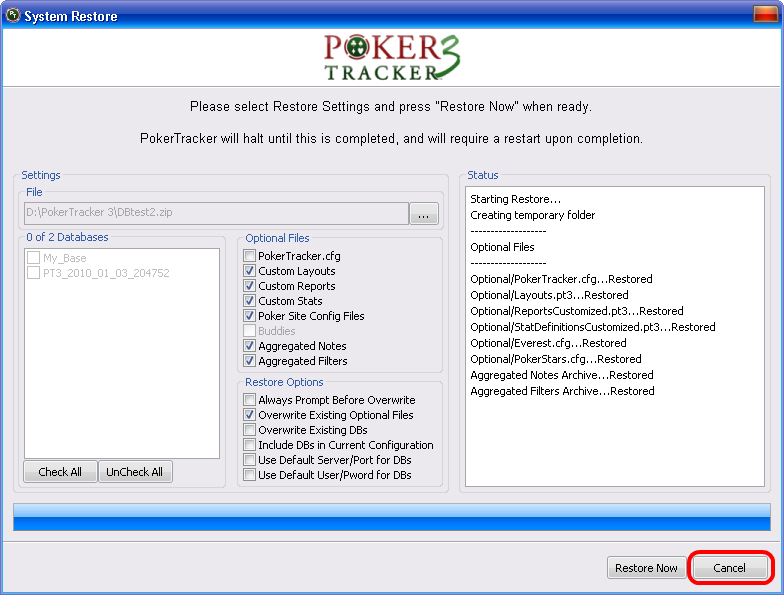Enable Always Prompt Before Overwrite
784x595 pixels.
coord(250,400)
